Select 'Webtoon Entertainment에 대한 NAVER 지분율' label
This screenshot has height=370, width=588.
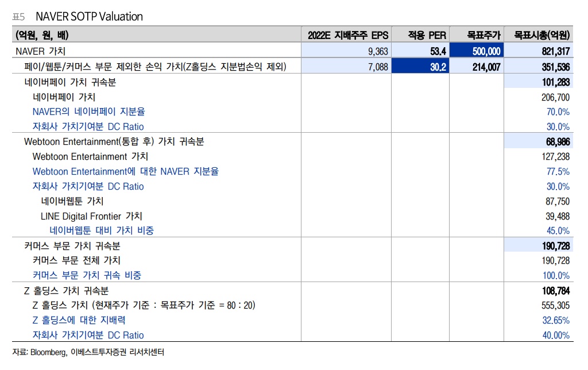pyautogui.click(x=125, y=171)
